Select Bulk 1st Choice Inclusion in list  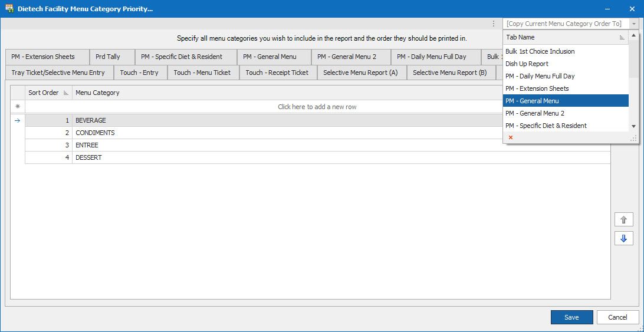point(566,51)
